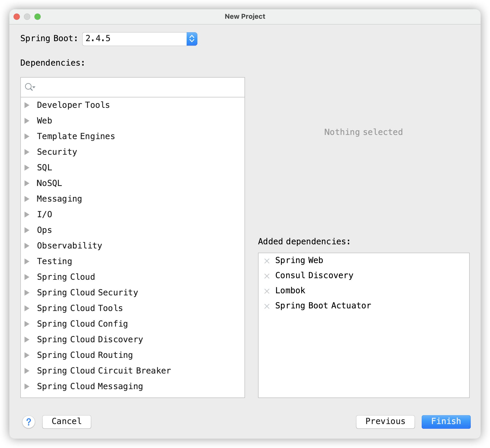This screenshot has width=490, height=448.
Task: Expand the Spring Cloud Tools arrow
Action: [x=27, y=308]
